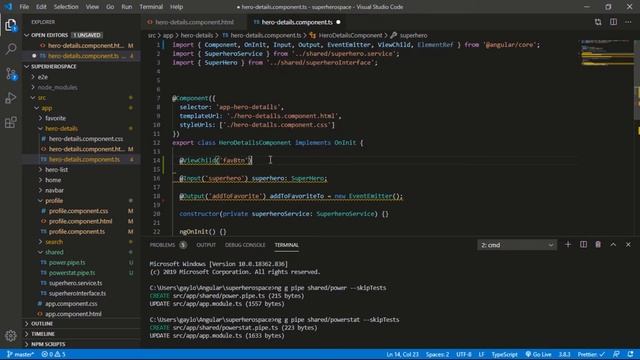Open the editor More Actions ellipsis
This screenshot has width=640, height=360.
(628, 22)
